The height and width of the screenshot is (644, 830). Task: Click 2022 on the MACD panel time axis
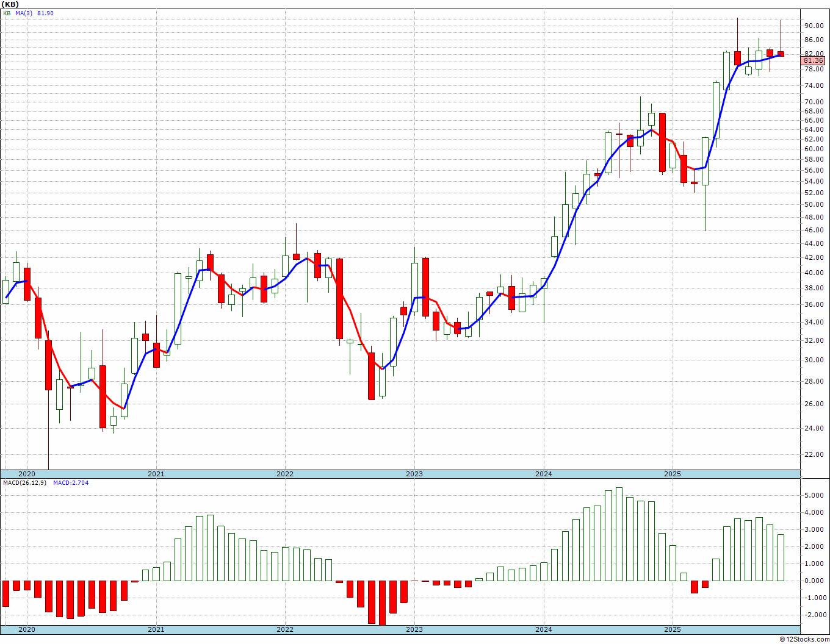click(284, 629)
